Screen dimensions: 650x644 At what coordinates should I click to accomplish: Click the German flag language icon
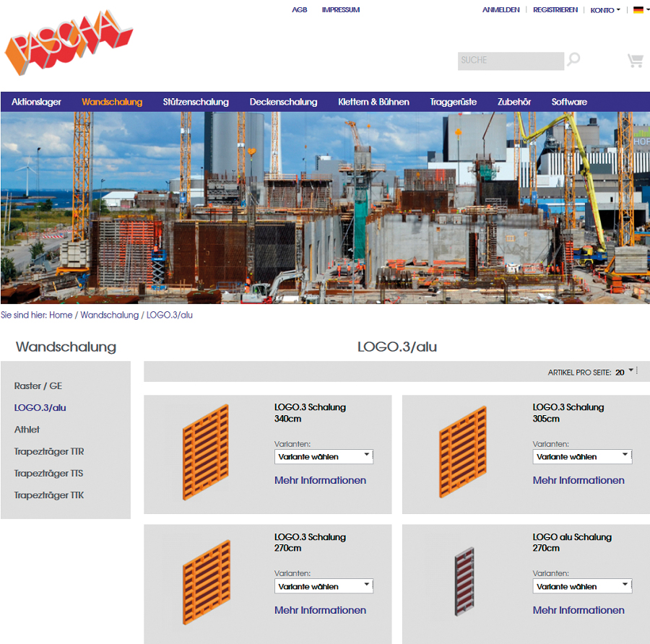click(638, 10)
